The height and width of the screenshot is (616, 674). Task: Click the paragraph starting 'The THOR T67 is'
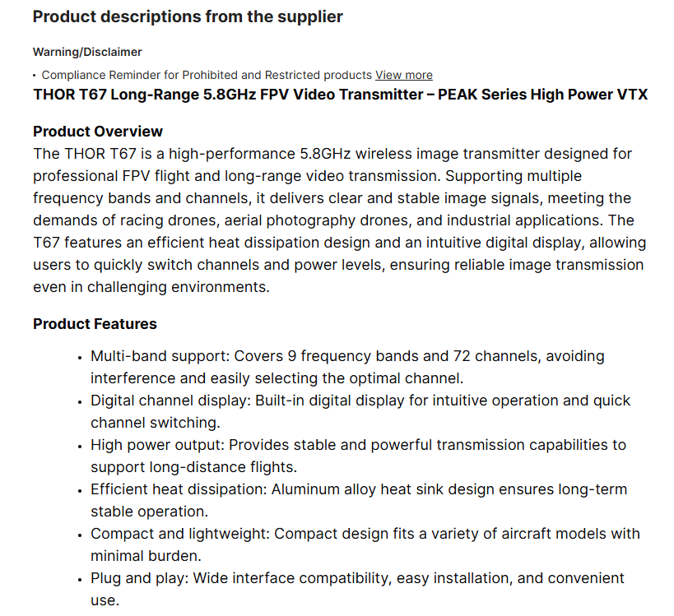(337, 220)
